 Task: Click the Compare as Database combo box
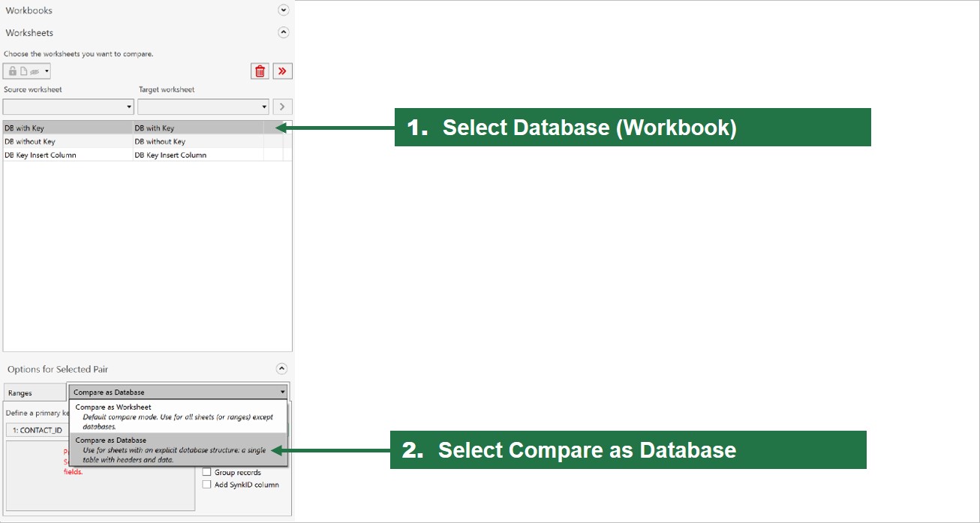pyautogui.click(x=178, y=392)
